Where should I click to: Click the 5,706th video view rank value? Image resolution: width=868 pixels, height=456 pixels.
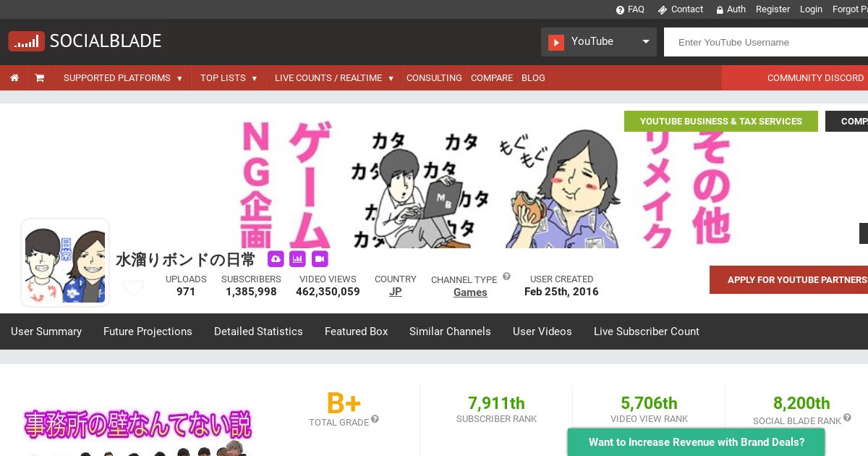[x=649, y=403]
